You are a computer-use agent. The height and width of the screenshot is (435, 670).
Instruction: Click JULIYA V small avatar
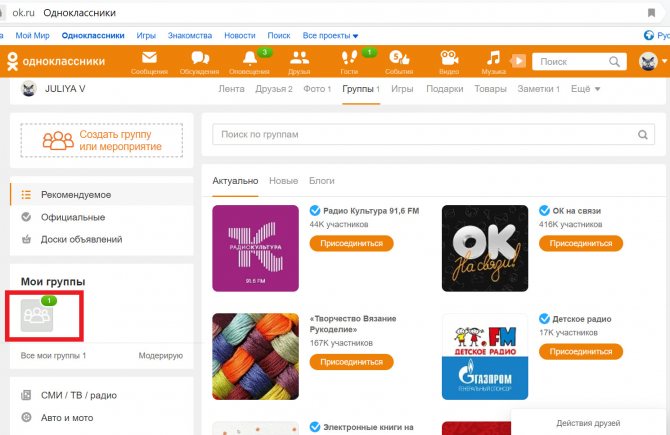click(x=29, y=88)
